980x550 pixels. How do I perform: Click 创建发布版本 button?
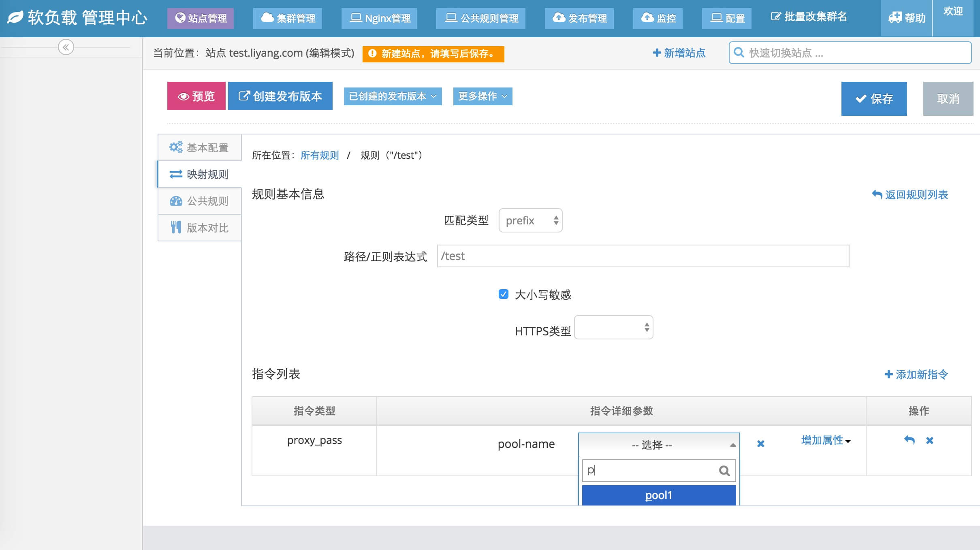coord(280,96)
